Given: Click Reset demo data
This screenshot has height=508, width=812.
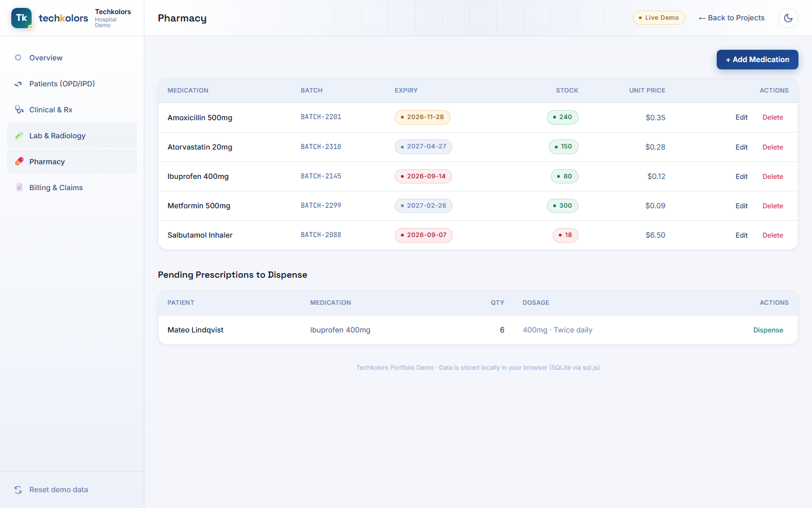Looking at the screenshot, I should (x=72, y=490).
